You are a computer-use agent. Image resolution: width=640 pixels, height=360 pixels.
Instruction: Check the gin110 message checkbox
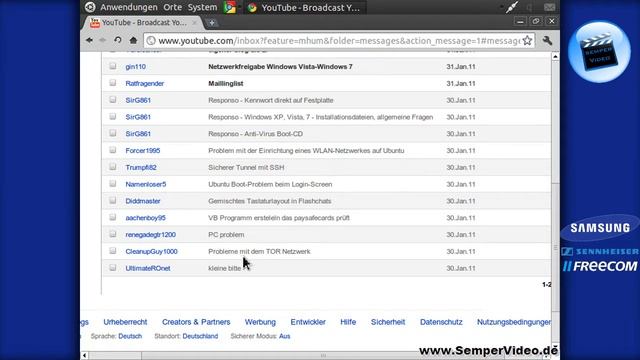point(113,66)
